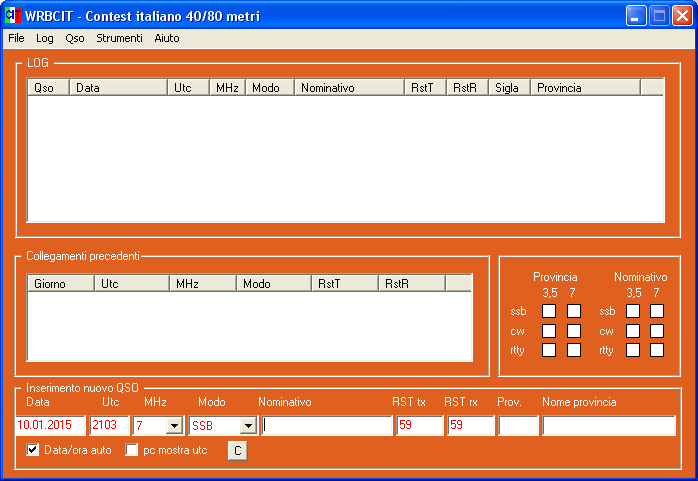698x481 pixels.
Task: Toggle the Data/ora auto checkbox
Action: click(32, 450)
